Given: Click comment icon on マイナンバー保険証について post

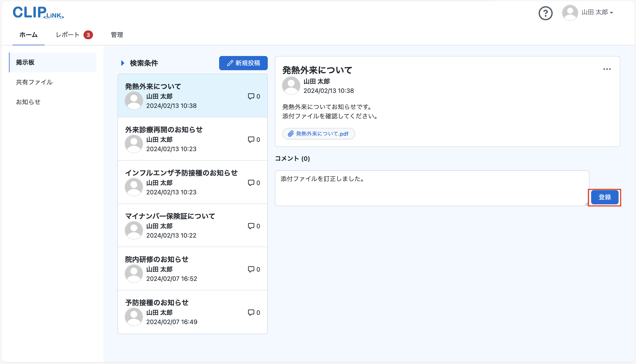Looking at the screenshot, I should tap(251, 226).
